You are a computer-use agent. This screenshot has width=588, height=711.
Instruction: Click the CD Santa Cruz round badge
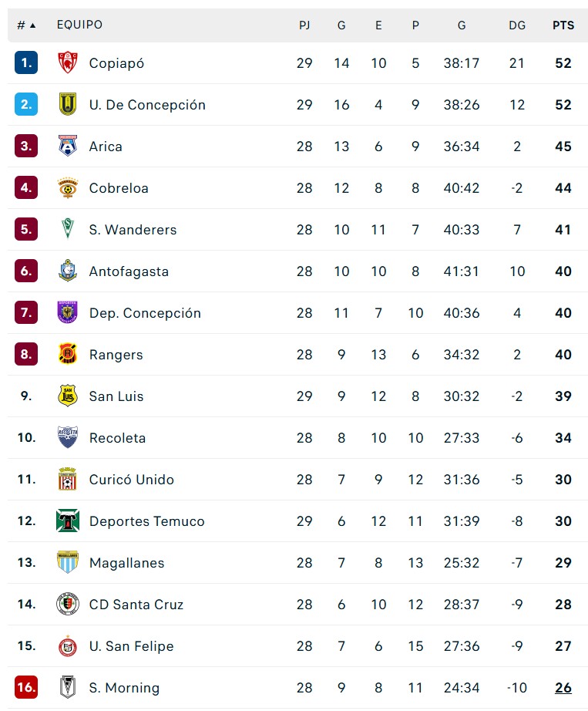click(68, 605)
